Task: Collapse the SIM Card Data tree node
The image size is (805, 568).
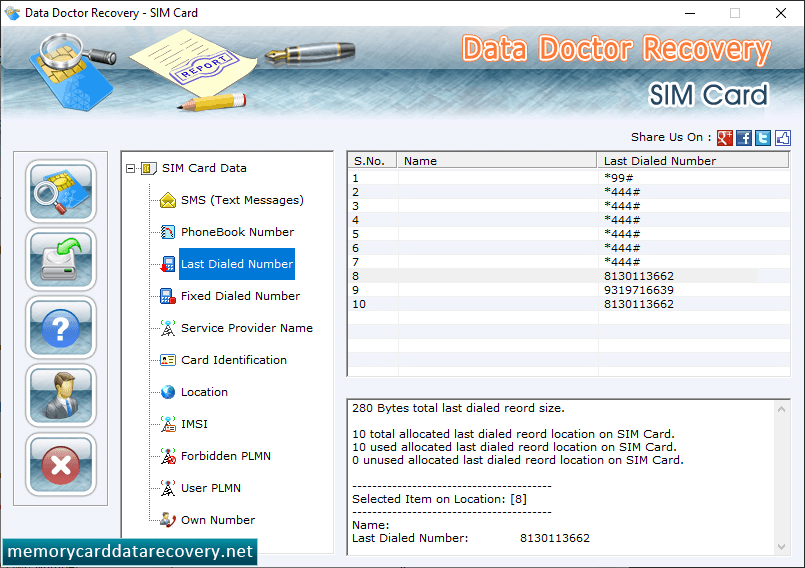Action: pos(130,168)
